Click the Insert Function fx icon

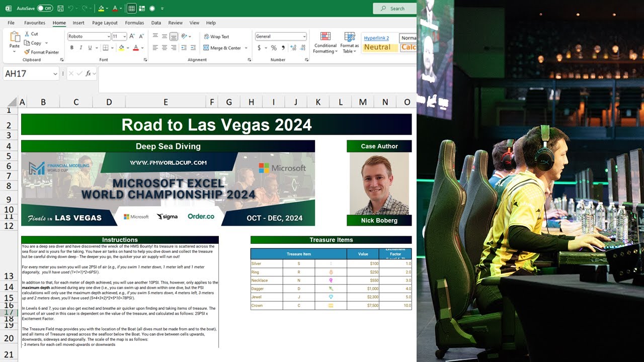pos(88,73)
